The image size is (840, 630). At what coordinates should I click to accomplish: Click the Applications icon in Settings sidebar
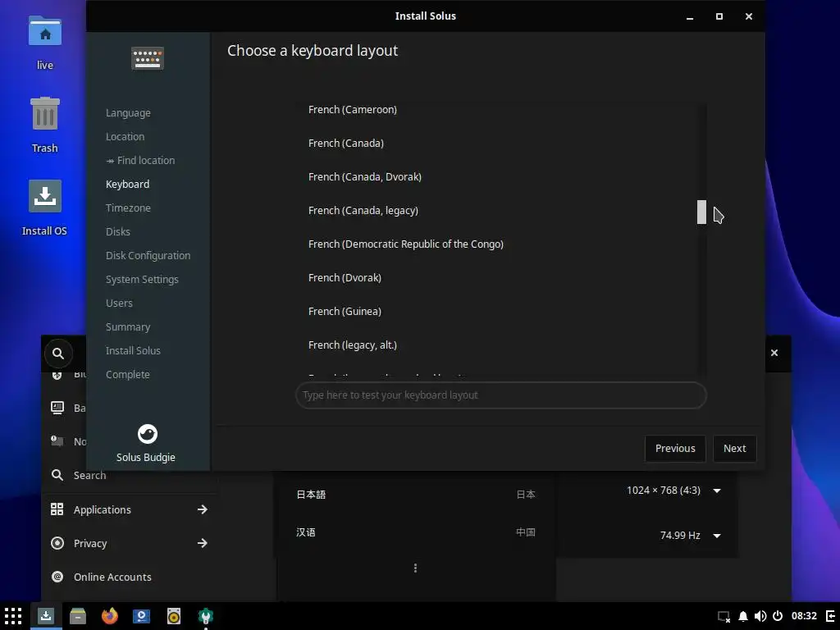point(57,509)
